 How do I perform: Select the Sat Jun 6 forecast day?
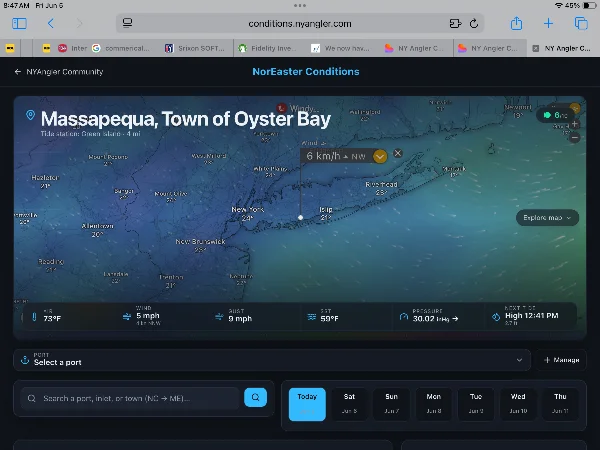coord(349,404)
